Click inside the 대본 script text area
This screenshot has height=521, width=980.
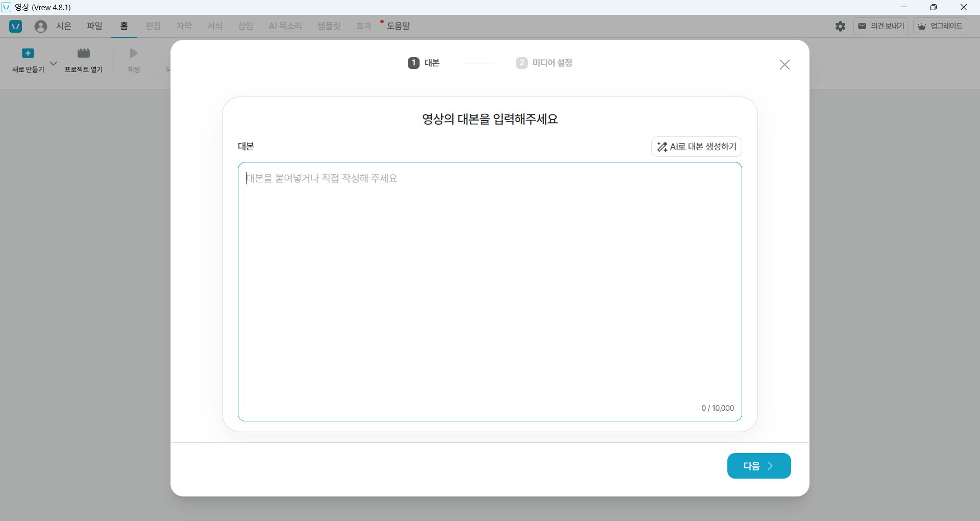tap(490, 292)
